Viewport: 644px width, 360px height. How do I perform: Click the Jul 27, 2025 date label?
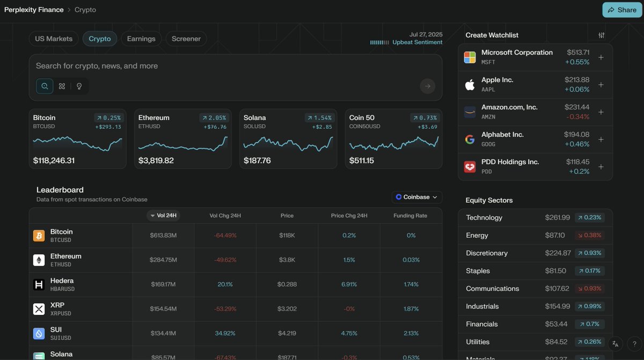[x=426, y=33]
